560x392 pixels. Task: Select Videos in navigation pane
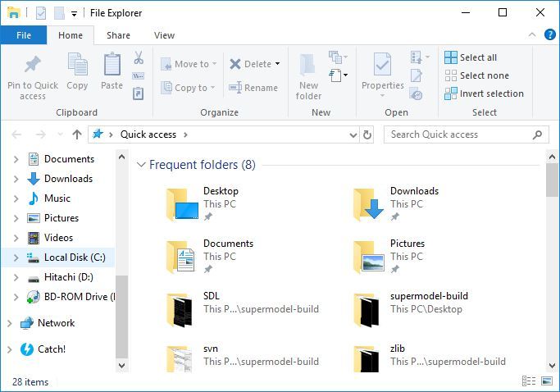(58, 238)
